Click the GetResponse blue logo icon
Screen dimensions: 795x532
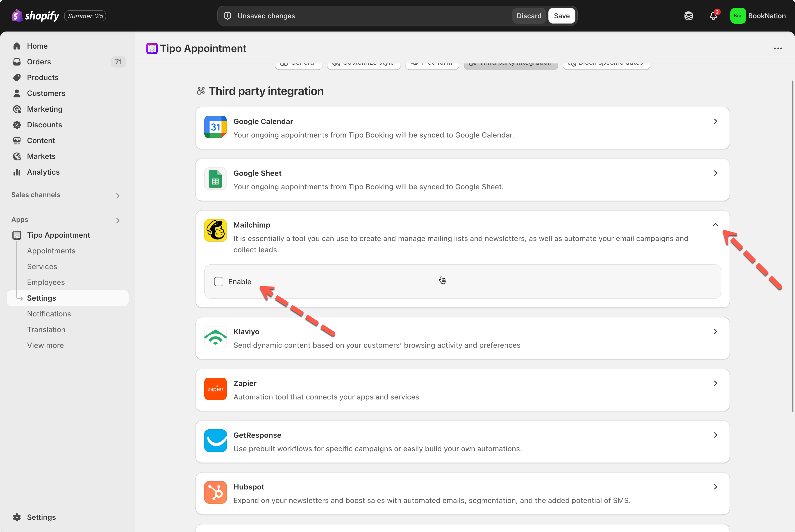click(215, 440)
